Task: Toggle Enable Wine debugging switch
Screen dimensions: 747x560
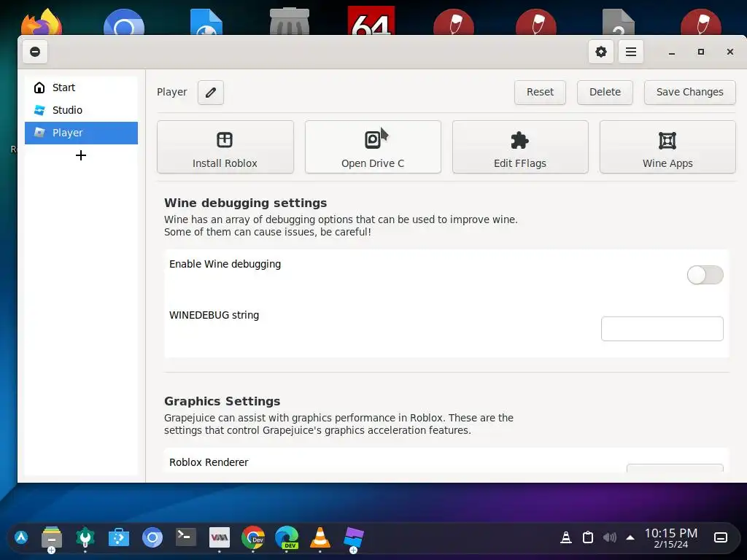Action: [x=705, y=275]
